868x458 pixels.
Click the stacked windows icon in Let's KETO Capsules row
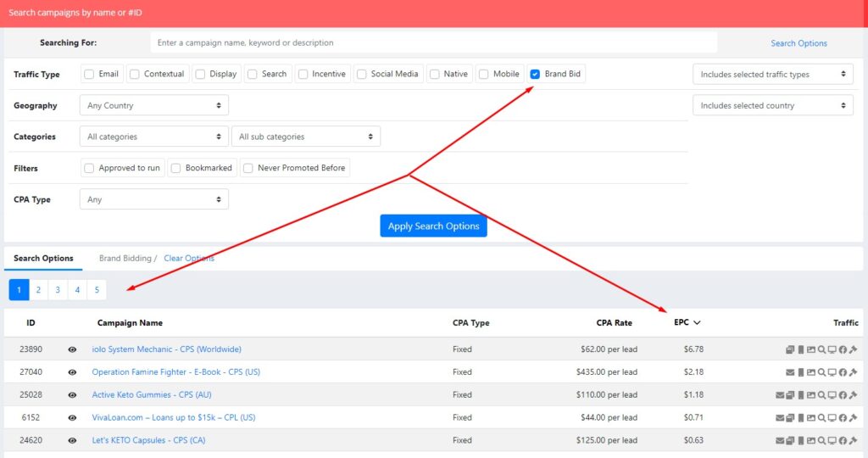790,441
